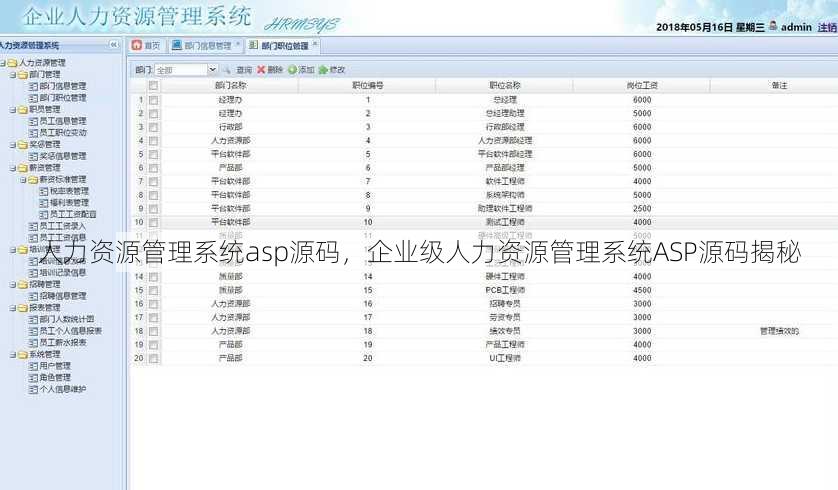
Task: Check the checkbox for row 9 助理软件工程师
Action: [153, 209]
